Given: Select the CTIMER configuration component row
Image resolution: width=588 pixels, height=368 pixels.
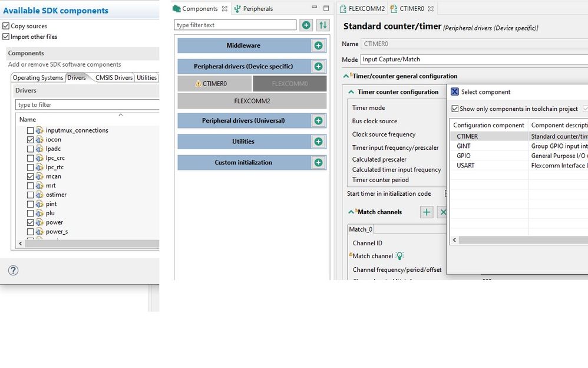Looking at the screenshot, I should point(519,136).
